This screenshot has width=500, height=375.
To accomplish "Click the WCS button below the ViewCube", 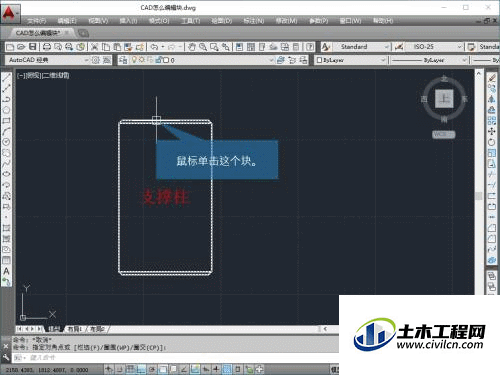I will pos(444,134).
